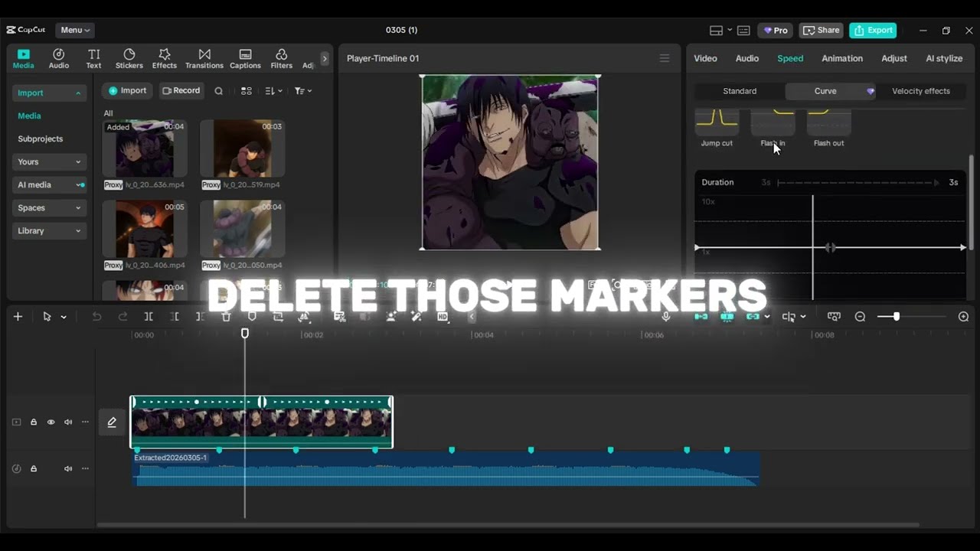Toggle clip linkage
Screen dimensions: 980x551
tap(753, 317)
